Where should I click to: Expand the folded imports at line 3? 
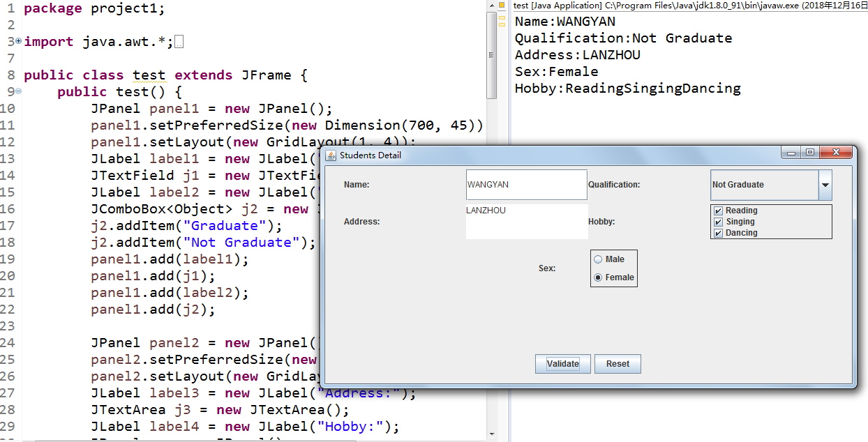[18, 42]
